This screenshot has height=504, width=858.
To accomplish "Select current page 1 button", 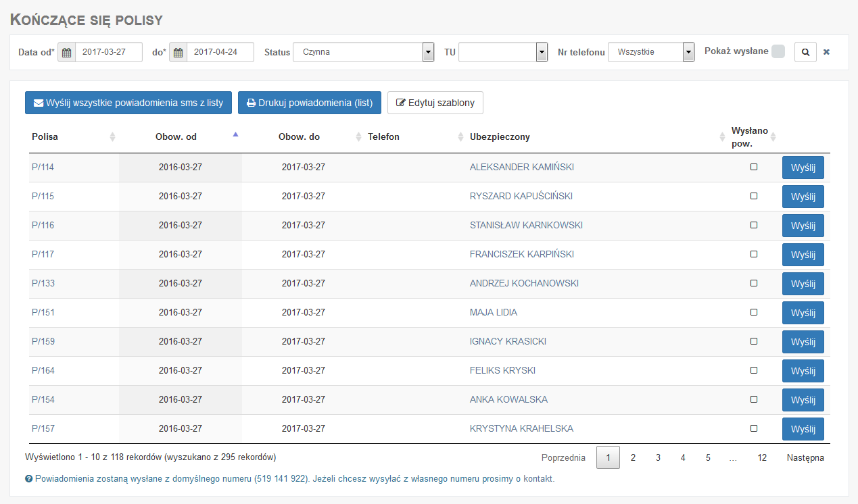I will click(608, 457).
